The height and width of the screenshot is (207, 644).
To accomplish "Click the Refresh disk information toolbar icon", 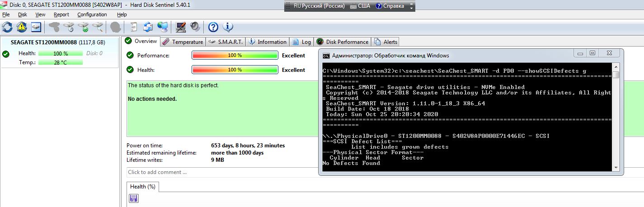I will pyautogui.click(x=7, y=27).
